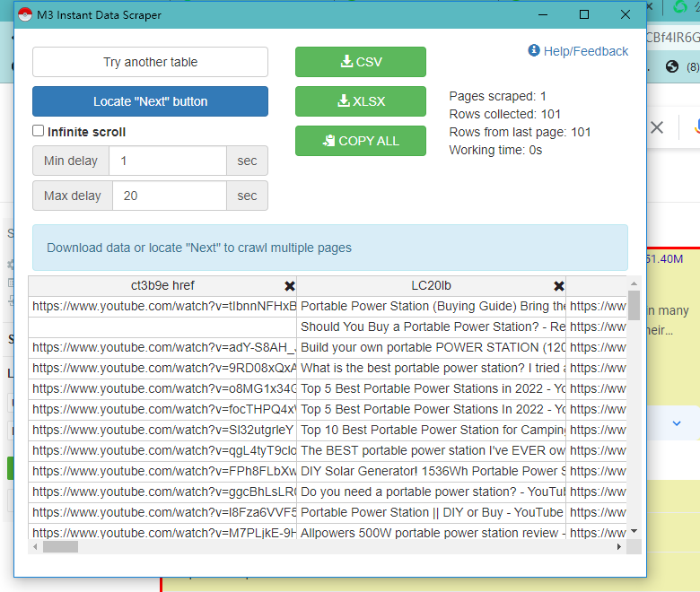
Task: Expand the blue chevron in the browser window behind
Action: (x=677, y=423)
